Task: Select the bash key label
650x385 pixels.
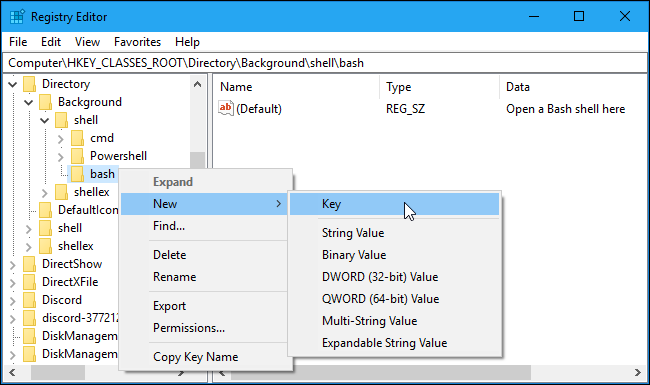Action: (102, 174)
